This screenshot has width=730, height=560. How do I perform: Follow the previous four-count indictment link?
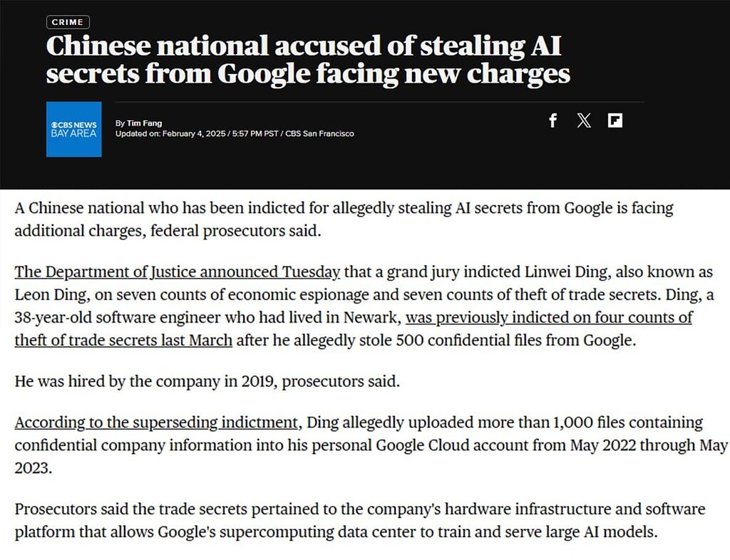coord(549,318)
